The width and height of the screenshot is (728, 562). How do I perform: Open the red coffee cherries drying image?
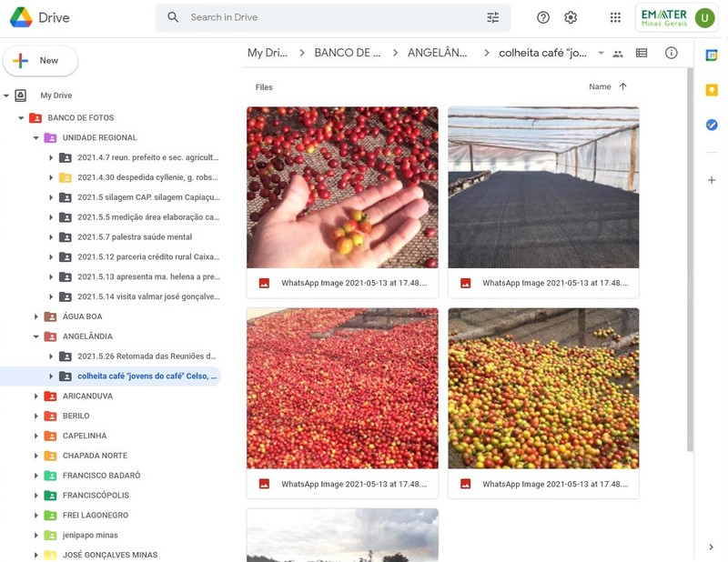(342, 403)
